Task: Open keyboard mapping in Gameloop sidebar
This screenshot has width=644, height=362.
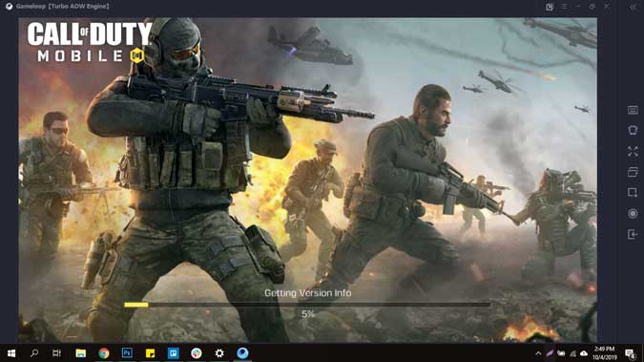Action: [633, 110]
